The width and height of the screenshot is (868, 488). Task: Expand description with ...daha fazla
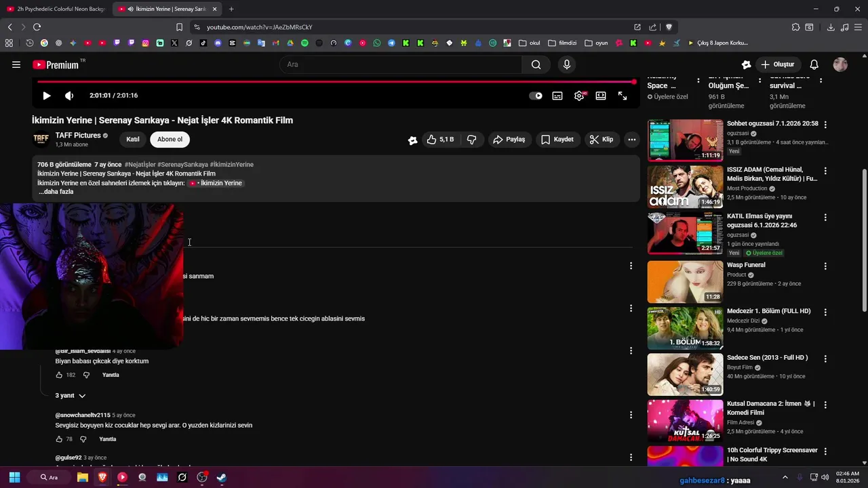coord(56,192)
